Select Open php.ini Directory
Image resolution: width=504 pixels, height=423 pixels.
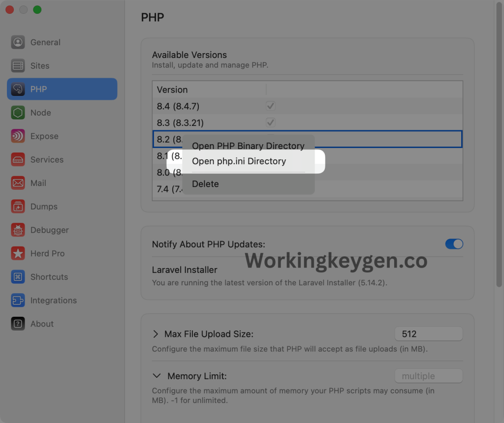(239, 161)
